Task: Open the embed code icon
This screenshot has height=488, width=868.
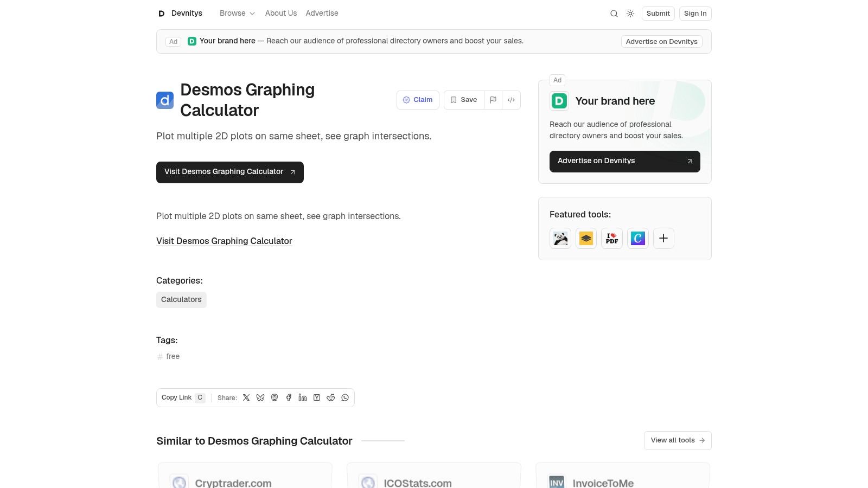Action: 511,100
